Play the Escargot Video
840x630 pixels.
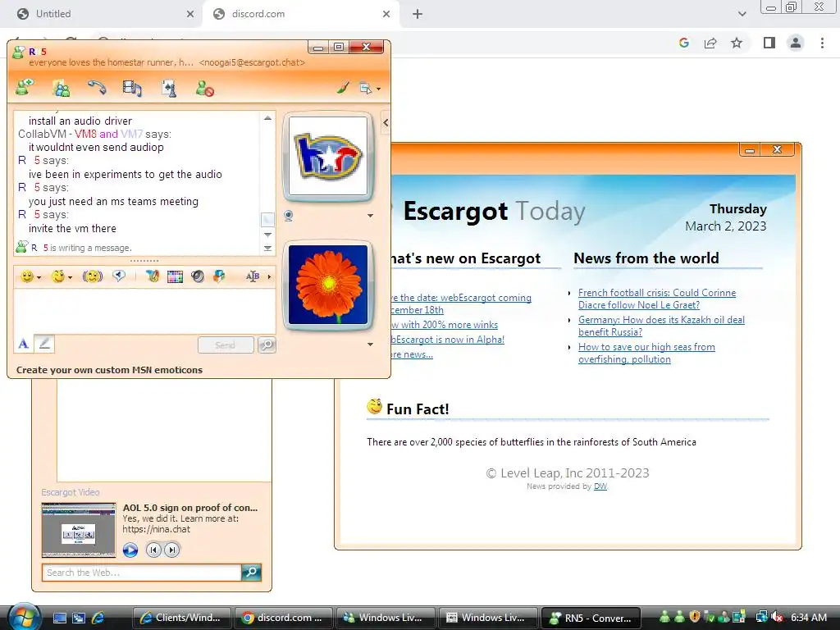coord(130,550)
